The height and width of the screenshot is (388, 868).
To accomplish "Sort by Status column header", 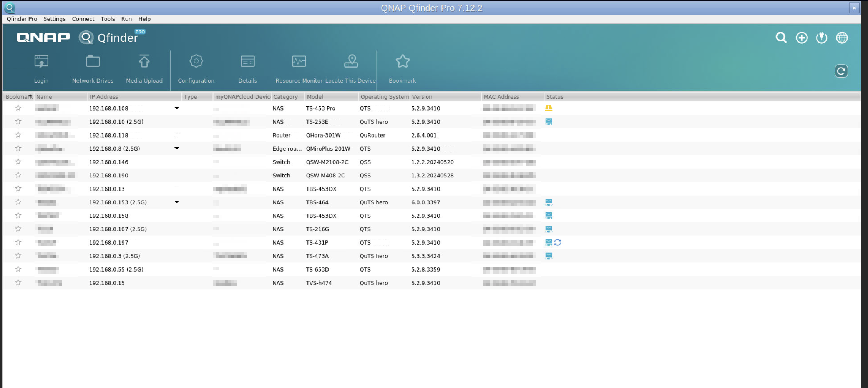I will tap(702, 97).
